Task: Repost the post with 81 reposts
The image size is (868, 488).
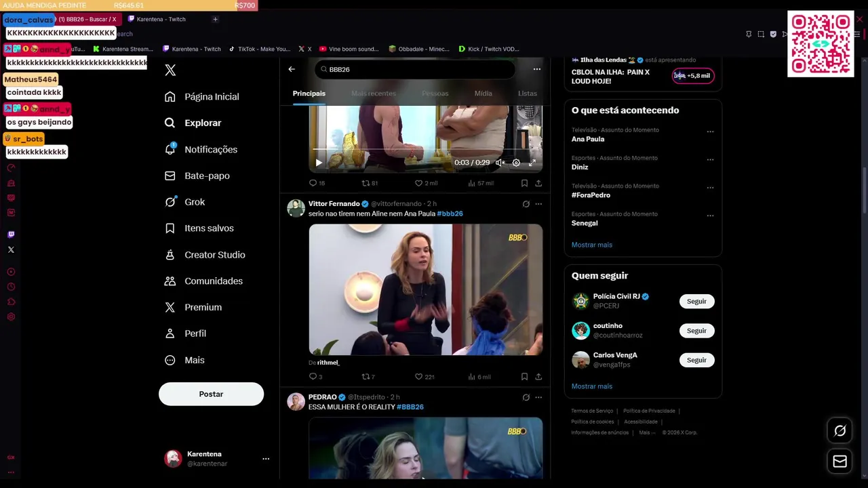Action: [x=370, y=183]
